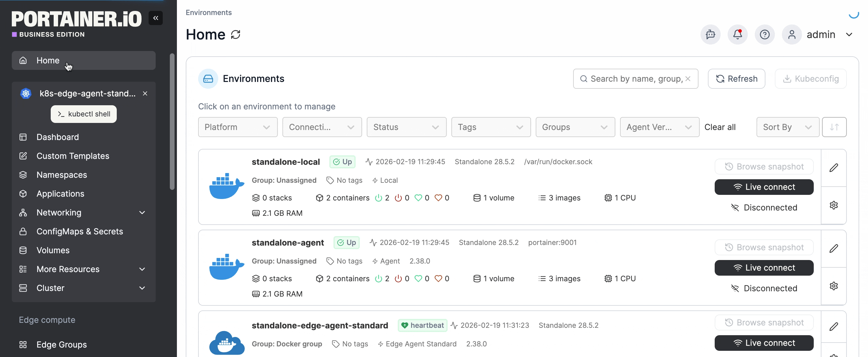Click the environment search input field
Screen dimensions: 868x357
coord(634,79)
